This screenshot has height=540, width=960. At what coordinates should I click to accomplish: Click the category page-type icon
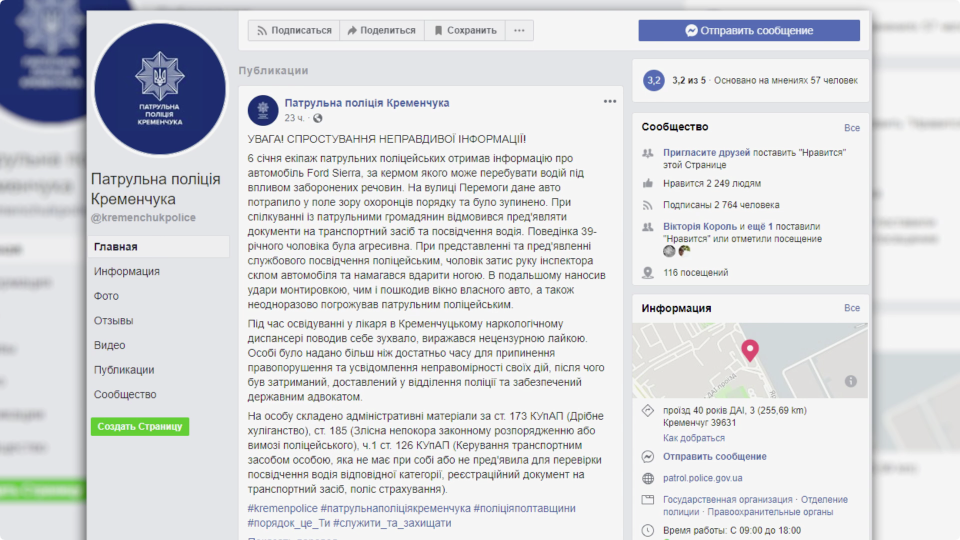(648, 500)
